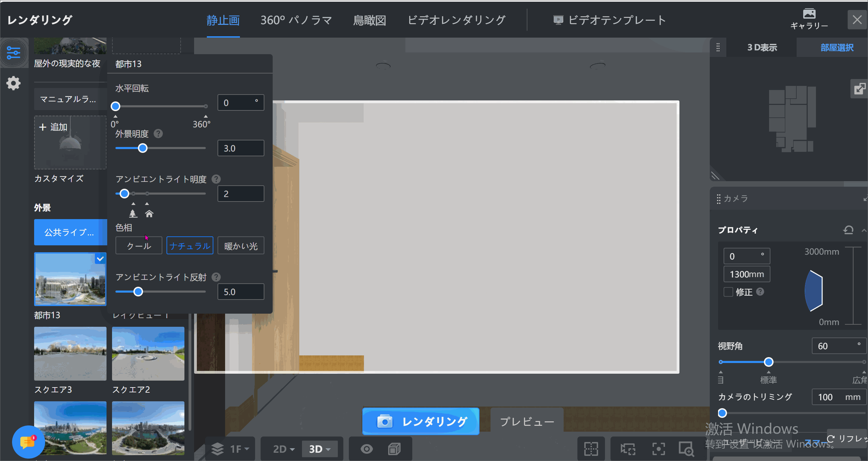Click the camera add view icon
868x461 pixels.
[628, 449]
